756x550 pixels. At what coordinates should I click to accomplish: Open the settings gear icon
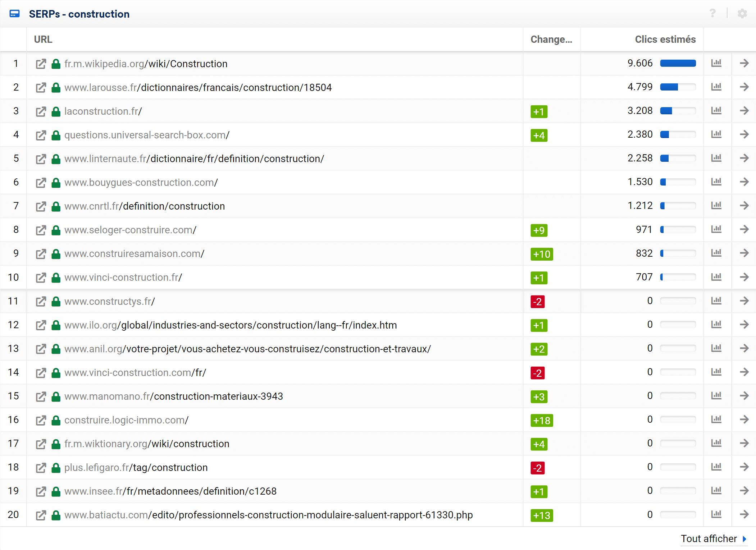coord(742,14)
